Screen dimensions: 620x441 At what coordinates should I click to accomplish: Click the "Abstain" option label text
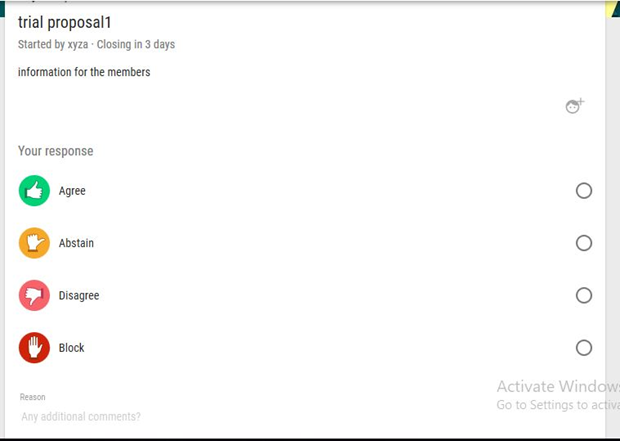pos(76,243)
